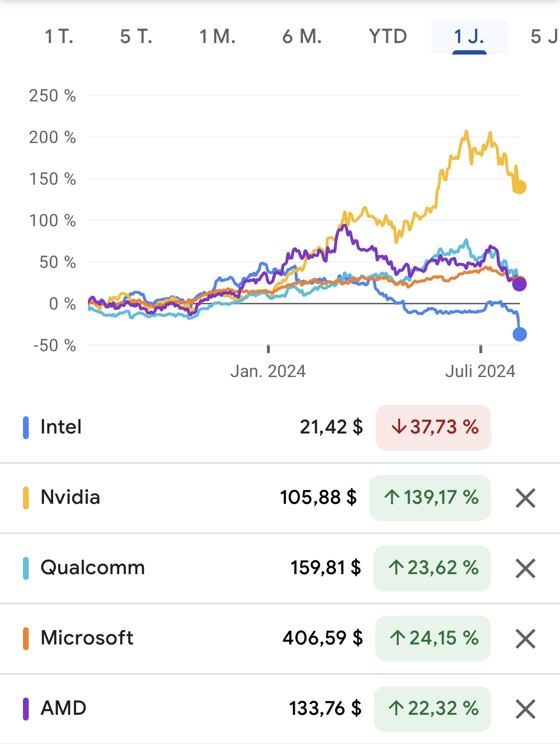Select the 1 J. tab
Image resolution: width=560 pixels, height=744 pixels.
(x=469, y=37)
